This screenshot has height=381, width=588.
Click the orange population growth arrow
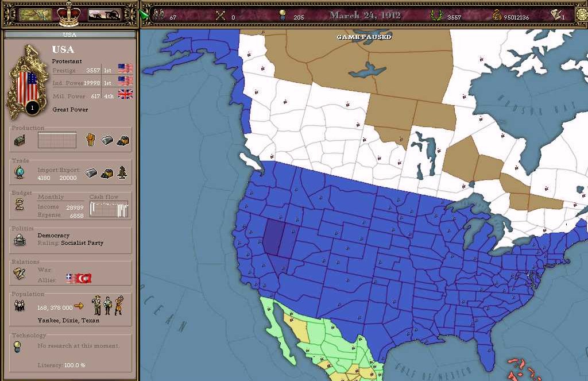click(79, 306)
